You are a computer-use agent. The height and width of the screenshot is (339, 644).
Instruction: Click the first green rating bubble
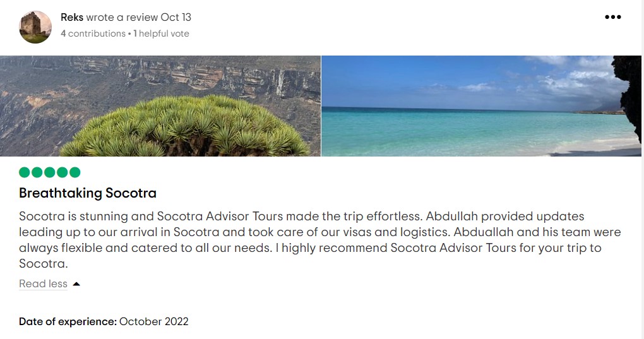[25, 172]
